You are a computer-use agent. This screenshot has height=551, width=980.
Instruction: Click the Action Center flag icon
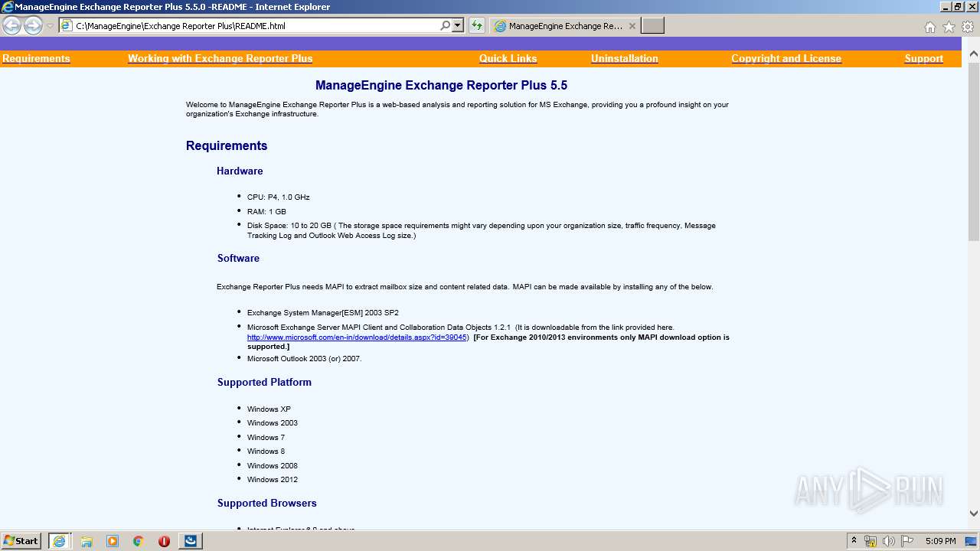point(906,541)
